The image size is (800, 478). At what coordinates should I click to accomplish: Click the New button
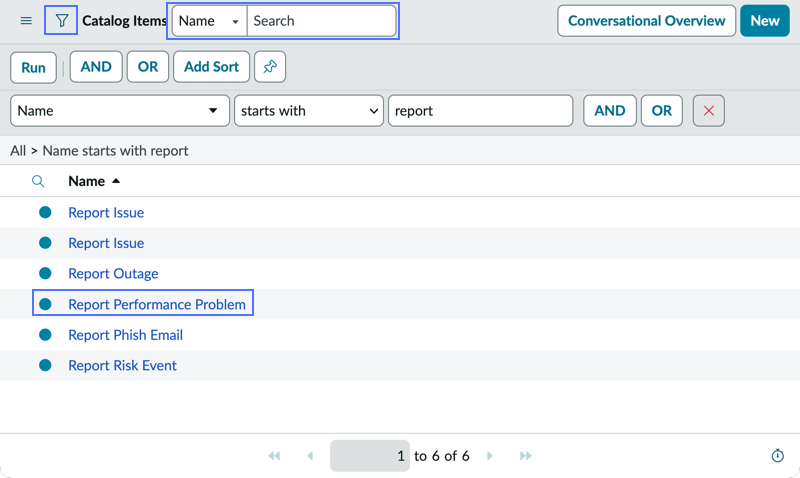coord(765,21)
